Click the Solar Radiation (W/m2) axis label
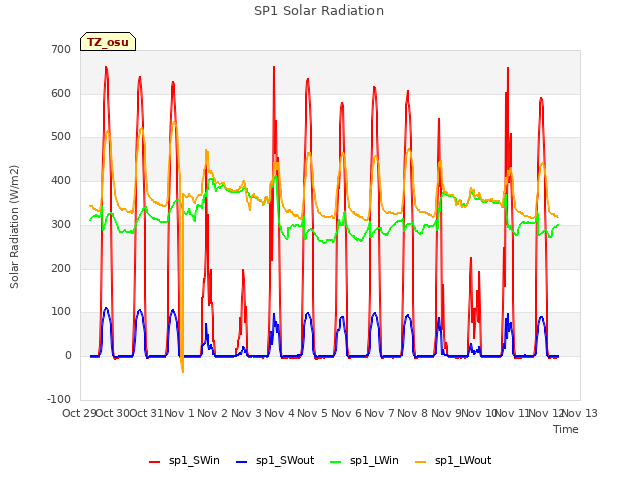Image resolution: width=640 pixels, height=480 pixels. pyautogui.click(x=14, y=227)
